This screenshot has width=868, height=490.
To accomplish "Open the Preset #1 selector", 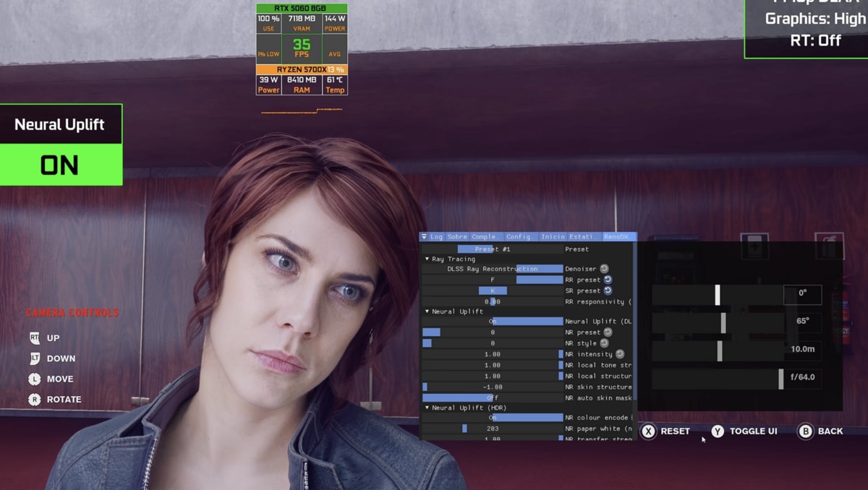I will (x=493, y=249).
